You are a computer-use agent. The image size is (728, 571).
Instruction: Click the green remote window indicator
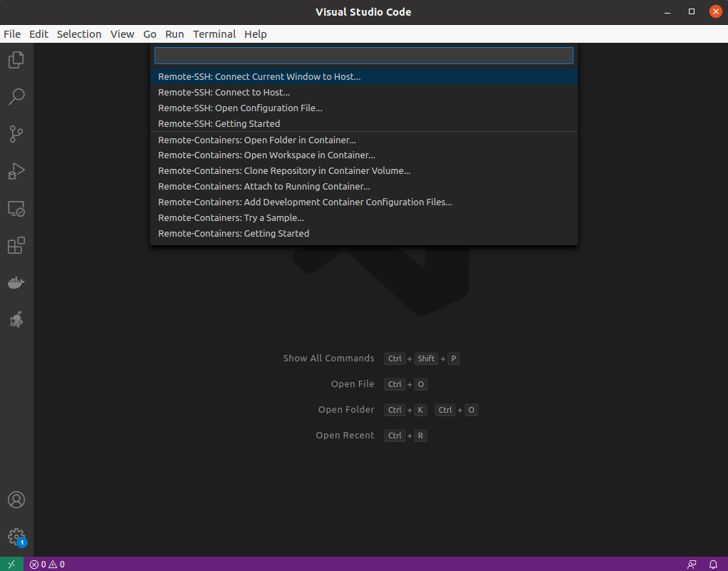(x=11, y=565)
